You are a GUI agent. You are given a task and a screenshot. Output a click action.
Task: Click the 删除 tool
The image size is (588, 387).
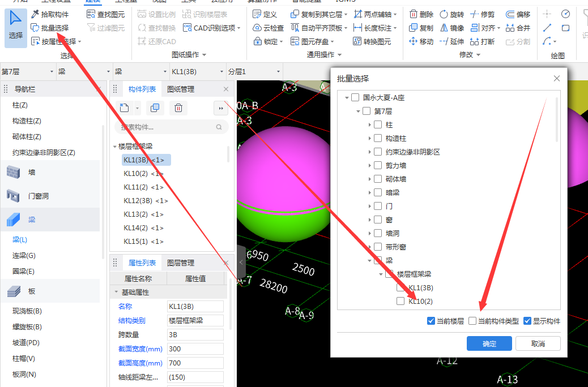[421, 14]
